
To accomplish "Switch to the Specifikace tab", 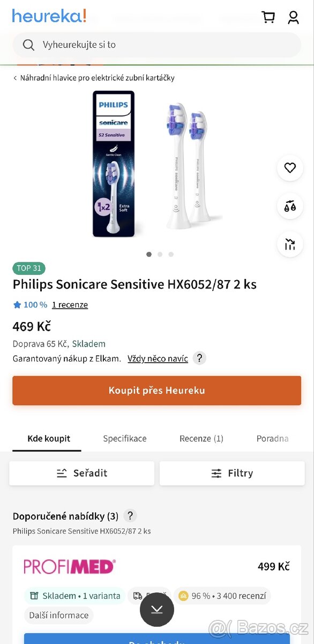I will (x=124, y=438).
